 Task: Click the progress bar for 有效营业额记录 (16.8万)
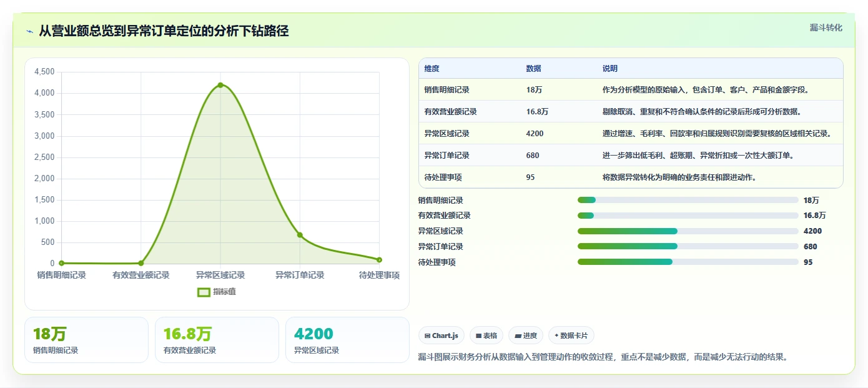(x=688, y=216)
